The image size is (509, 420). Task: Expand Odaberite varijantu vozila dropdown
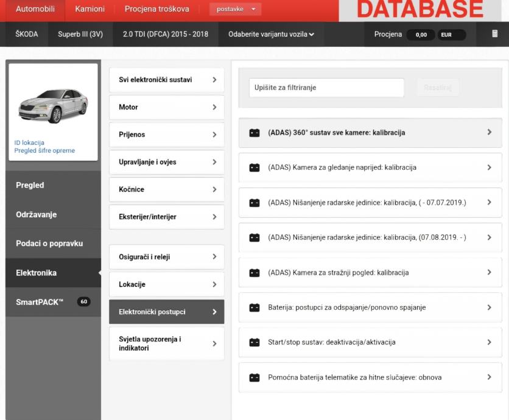pos(271,34)
